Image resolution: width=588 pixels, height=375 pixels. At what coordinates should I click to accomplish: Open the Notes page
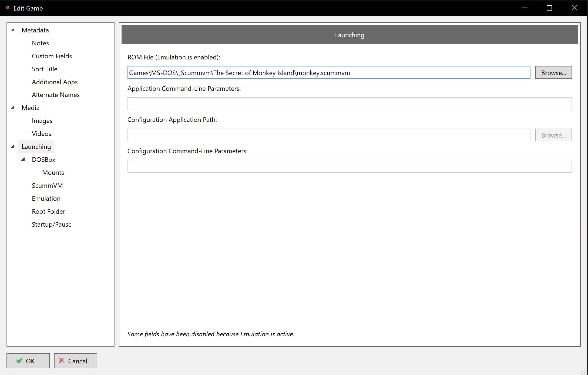(x=40, y=43)
